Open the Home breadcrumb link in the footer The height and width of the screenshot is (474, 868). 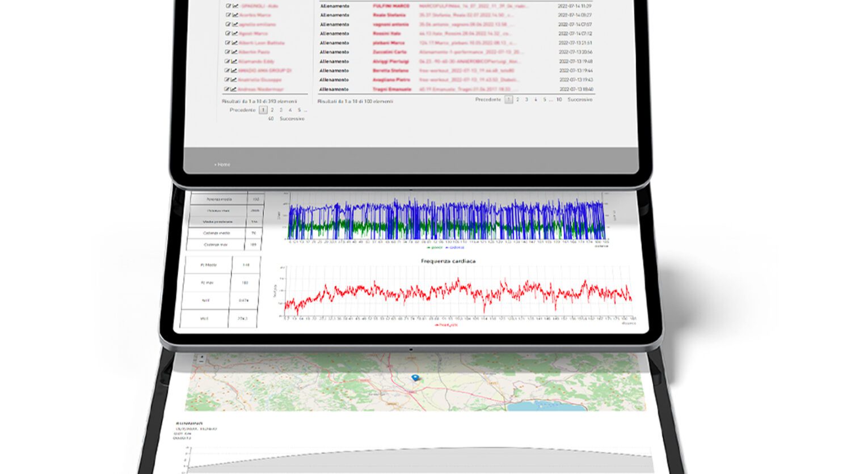(x=223, y=164)
